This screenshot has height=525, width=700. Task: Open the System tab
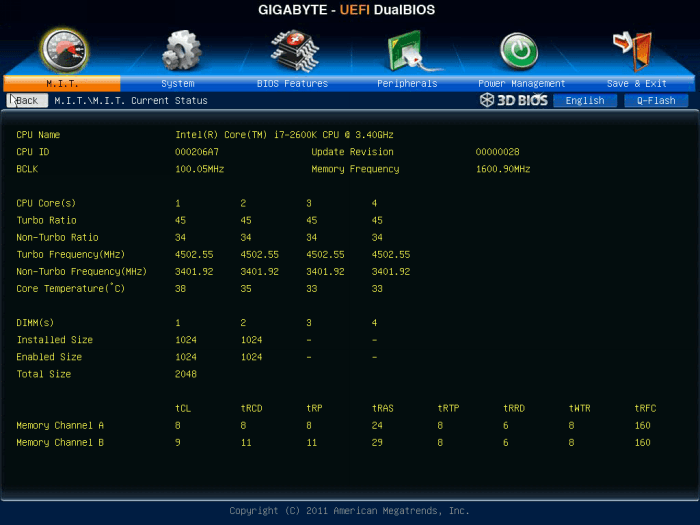(178, 83)
